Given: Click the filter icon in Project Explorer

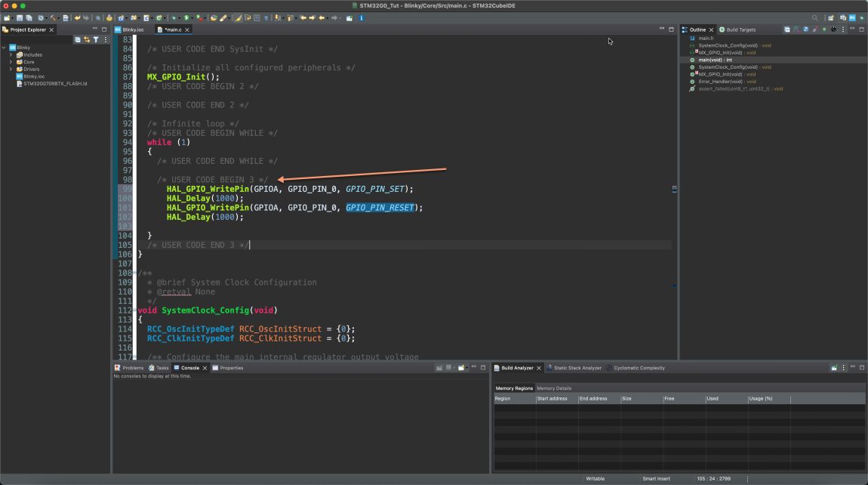Looking at the screenshot, I should pyautogui.click(x=96, y=39).
